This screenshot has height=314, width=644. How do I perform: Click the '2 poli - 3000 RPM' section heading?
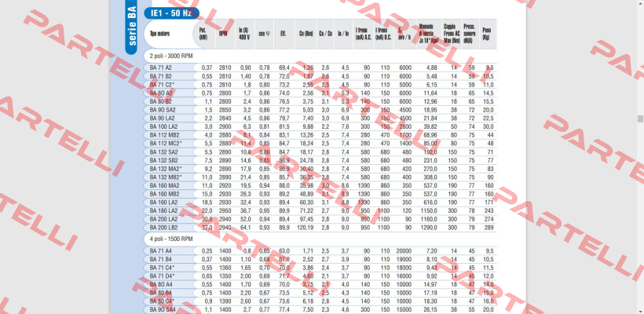[171, 56]
